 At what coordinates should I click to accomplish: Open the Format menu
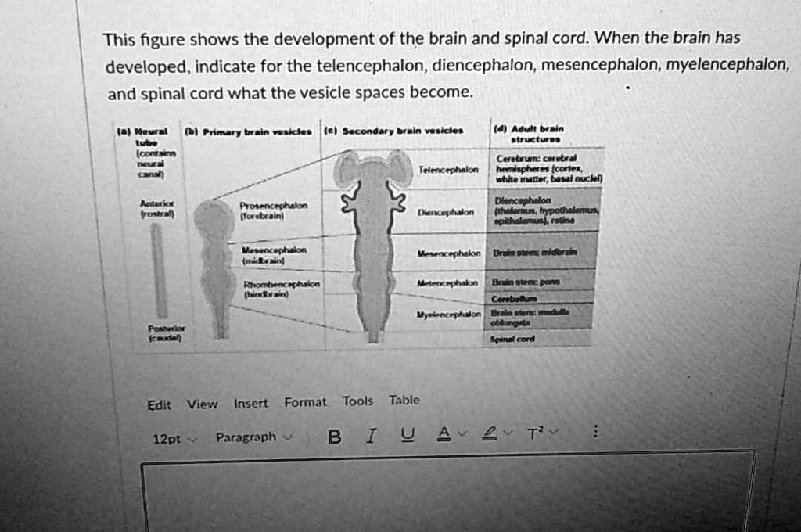click(305, 402)
